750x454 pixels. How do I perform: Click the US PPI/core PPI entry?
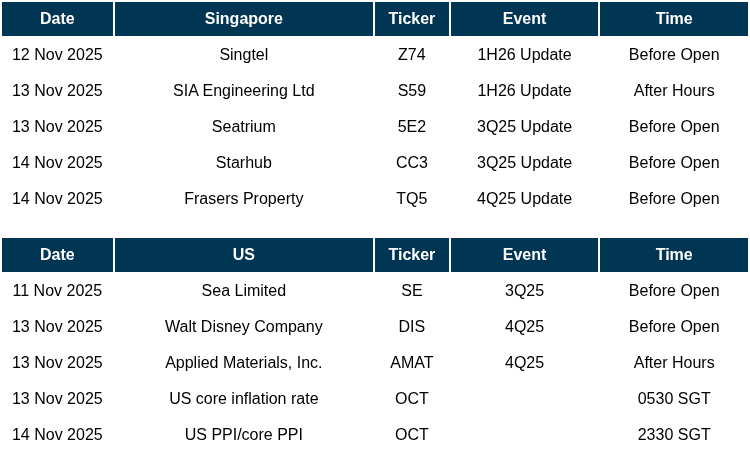click(243, 435)
